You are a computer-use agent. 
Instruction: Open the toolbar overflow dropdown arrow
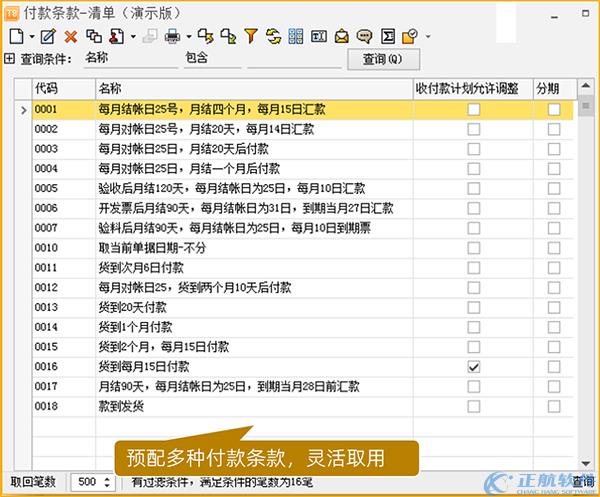tap(428, 37)
